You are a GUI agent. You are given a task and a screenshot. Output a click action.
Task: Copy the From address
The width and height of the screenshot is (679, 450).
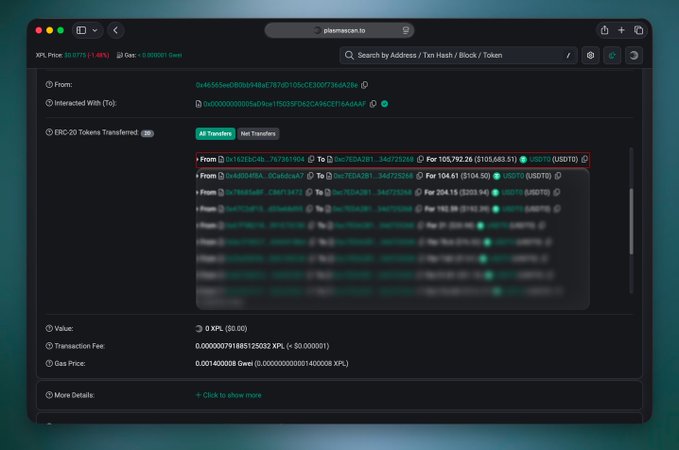pyautogui.click(x=365, y=85)
